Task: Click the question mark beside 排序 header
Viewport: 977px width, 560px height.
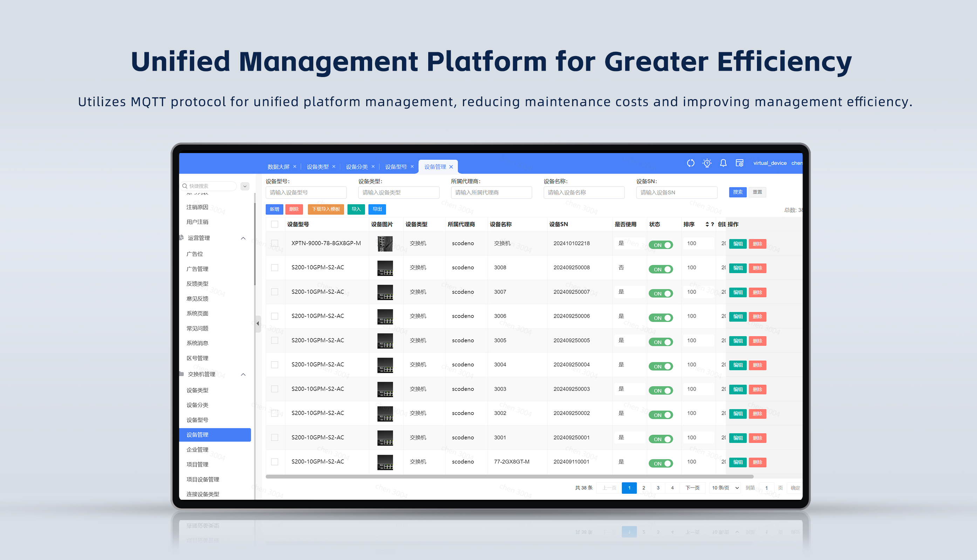Action: click(x=712, y=224)
